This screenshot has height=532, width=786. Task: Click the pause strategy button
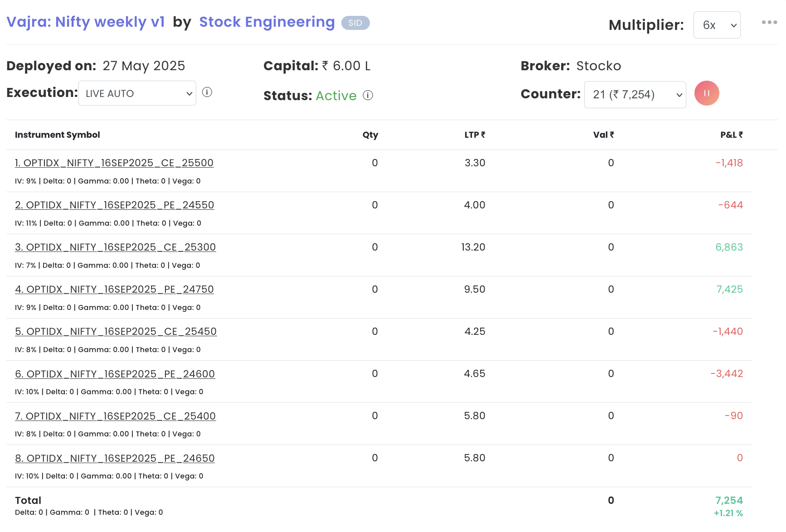[x=706, y=93]
